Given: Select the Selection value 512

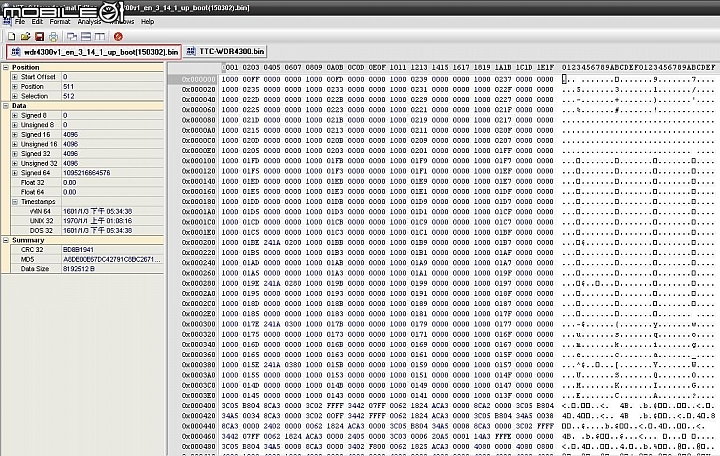Looking at the screenshot, I should click(68, 96).
